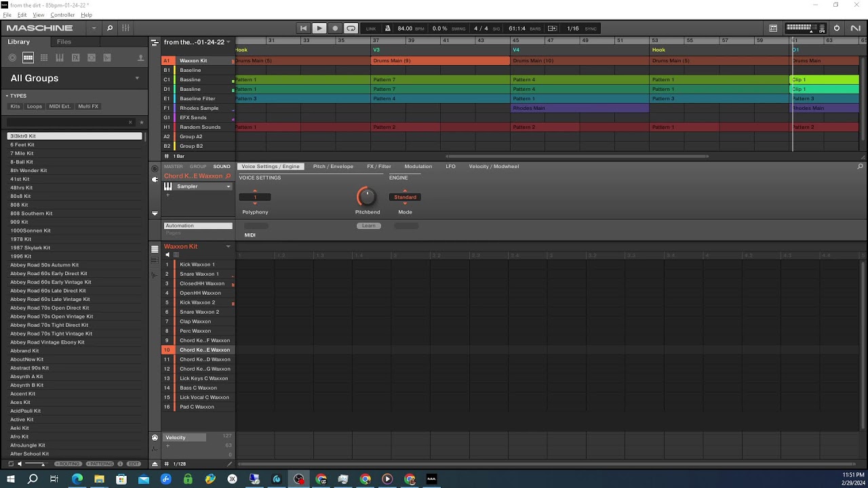The height and width of the screenshot is (488, 868).
Task: Select the Sounds grid icon in Library
Action: 44,58
